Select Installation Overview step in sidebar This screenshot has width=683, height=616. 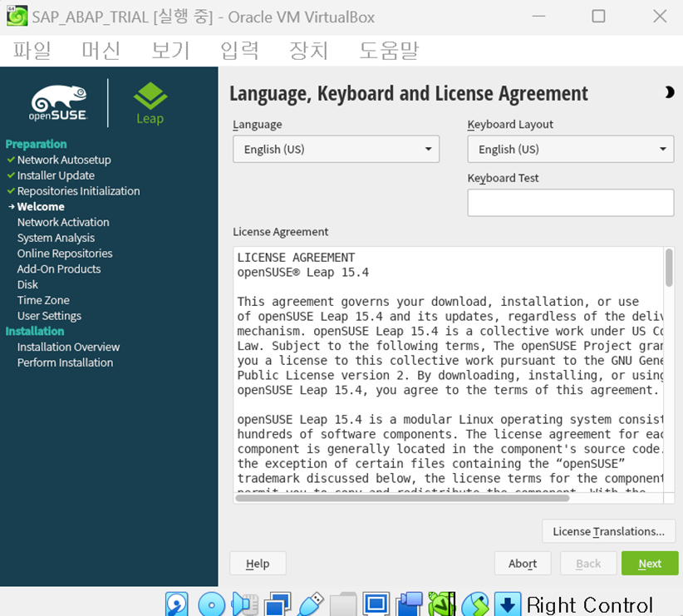coord(68,347)
